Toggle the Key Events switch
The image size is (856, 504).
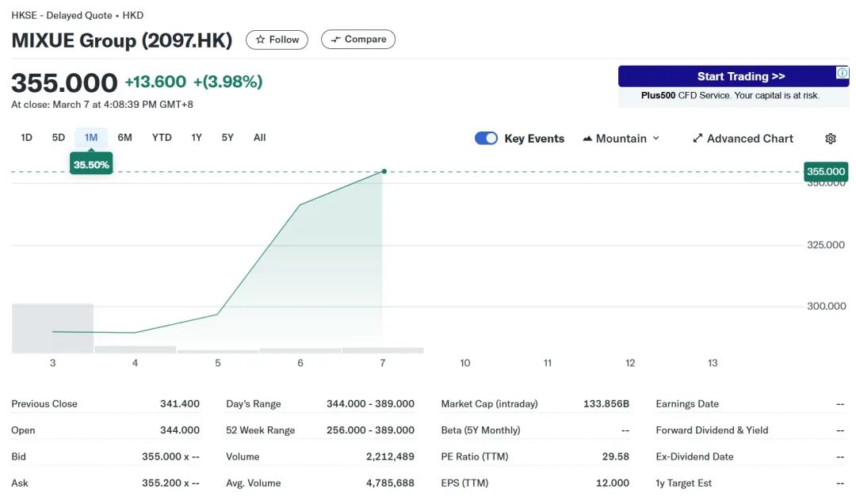click(486, 139)
